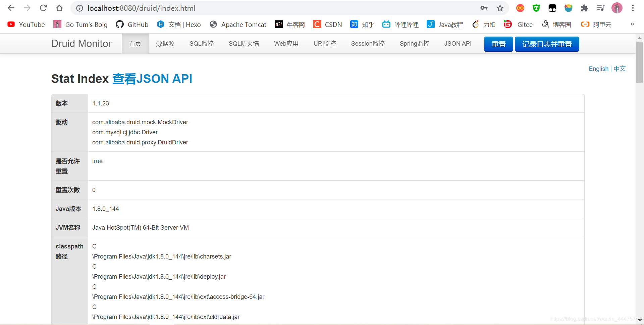Open the GitHub bookmark
This screenshot has height=325, width=644.
pos(132,25)
